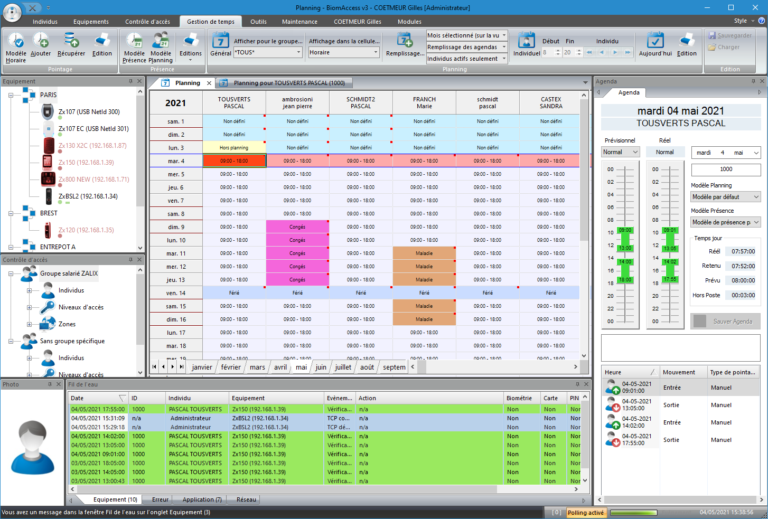
Task: Click the 14:00 Prévisionnel timeline marker
Action: [624, 262]
